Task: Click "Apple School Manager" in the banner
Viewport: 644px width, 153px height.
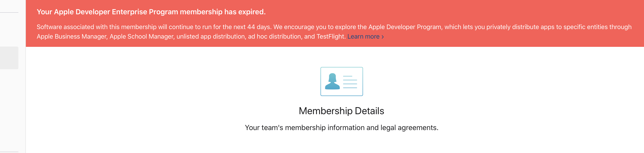Action: 141,37
